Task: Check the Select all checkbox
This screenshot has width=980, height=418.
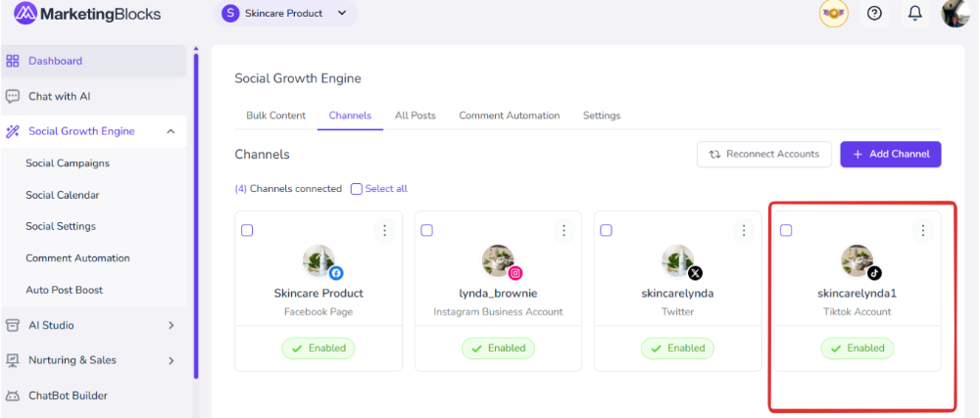Action: [x=357, y=189]
